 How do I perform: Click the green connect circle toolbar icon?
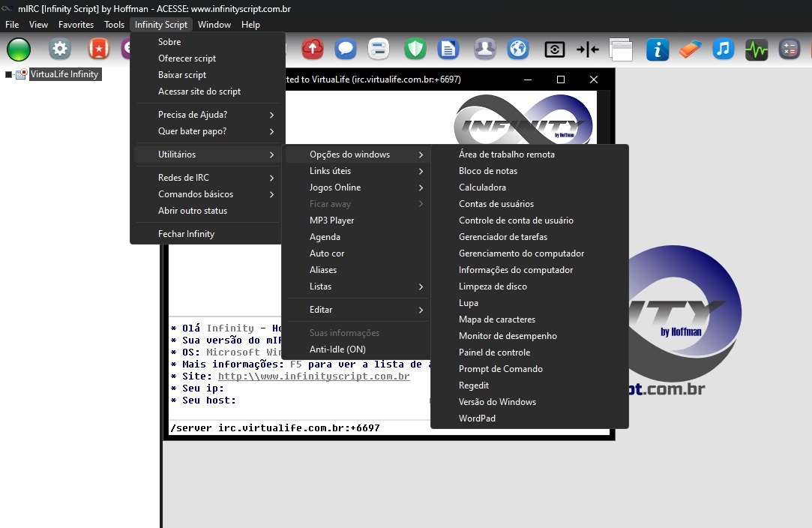tap(19, 49)
